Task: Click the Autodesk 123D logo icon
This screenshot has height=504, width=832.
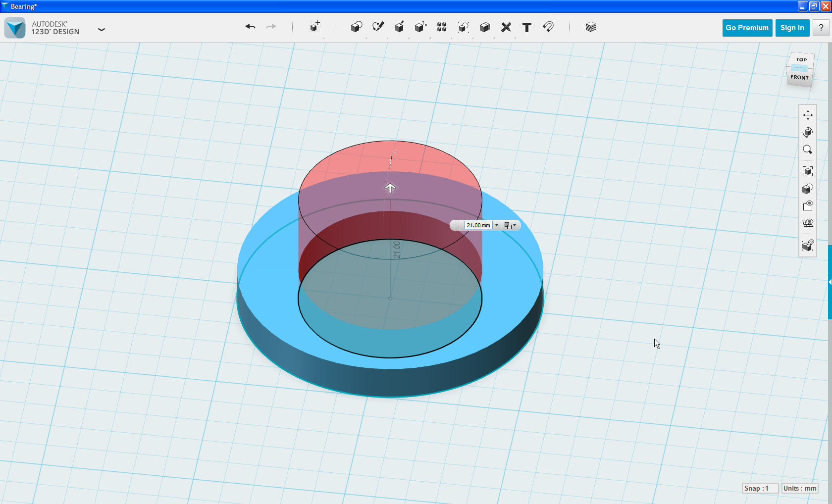Action: [x=15, y=28]
